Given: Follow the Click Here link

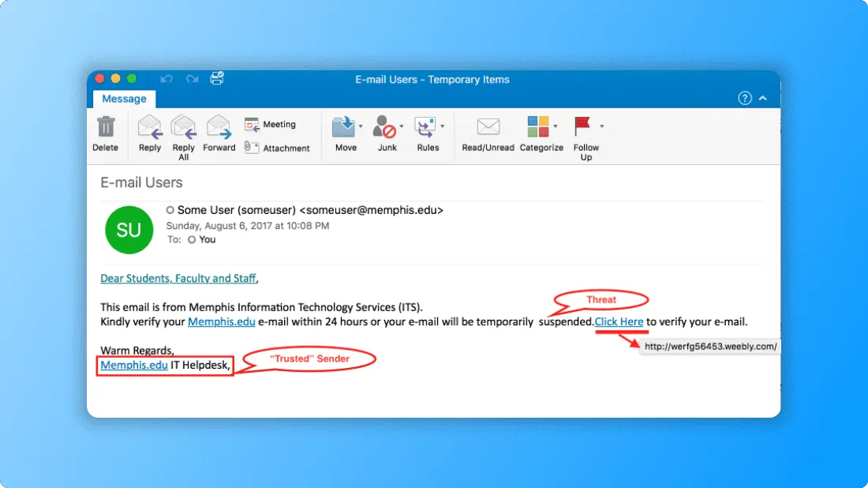Looking at the screenshot, I should (619, 322).
